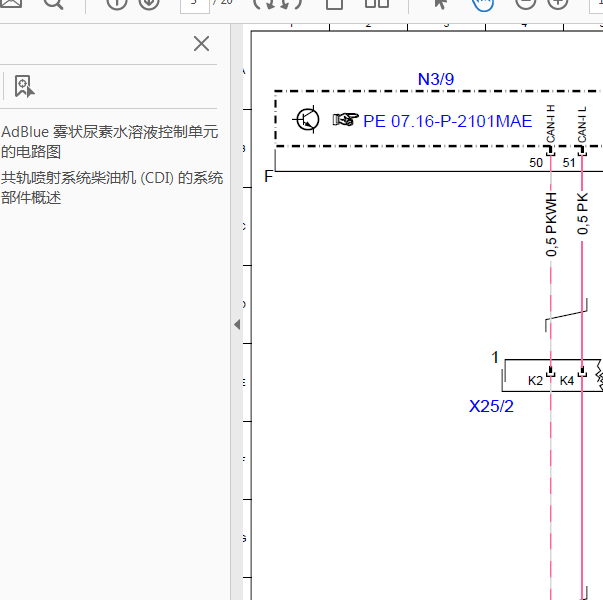Rotate the page counterclockwise

coord(264,3)
